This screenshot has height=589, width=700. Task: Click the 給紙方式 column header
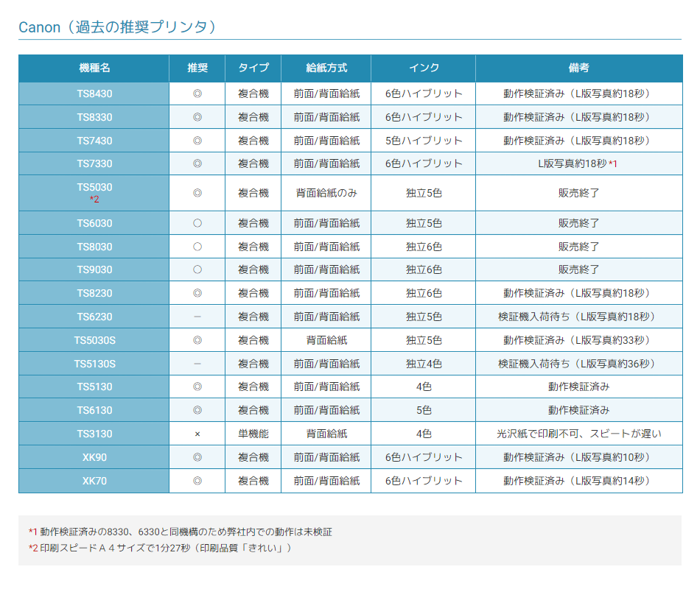click(326, 68)
